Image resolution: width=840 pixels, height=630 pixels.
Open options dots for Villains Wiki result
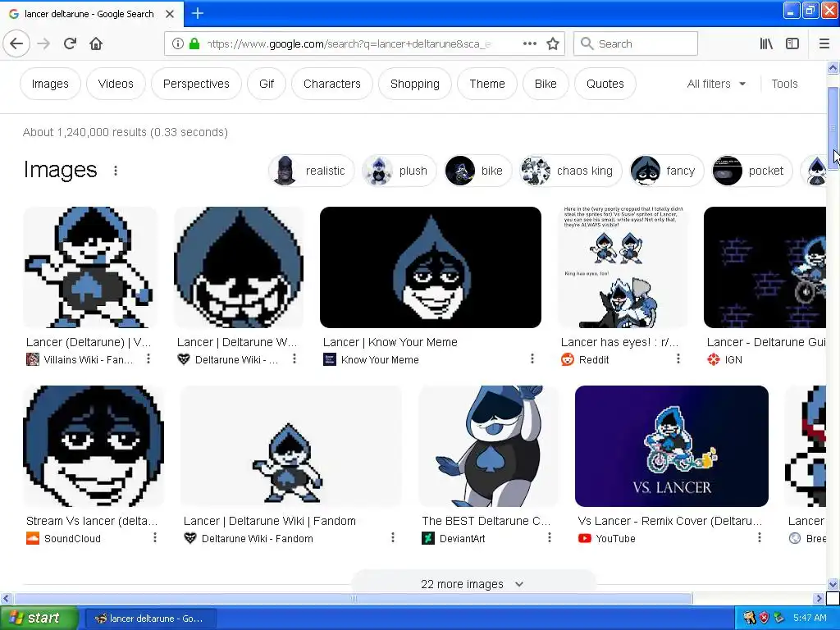(148, 359)
